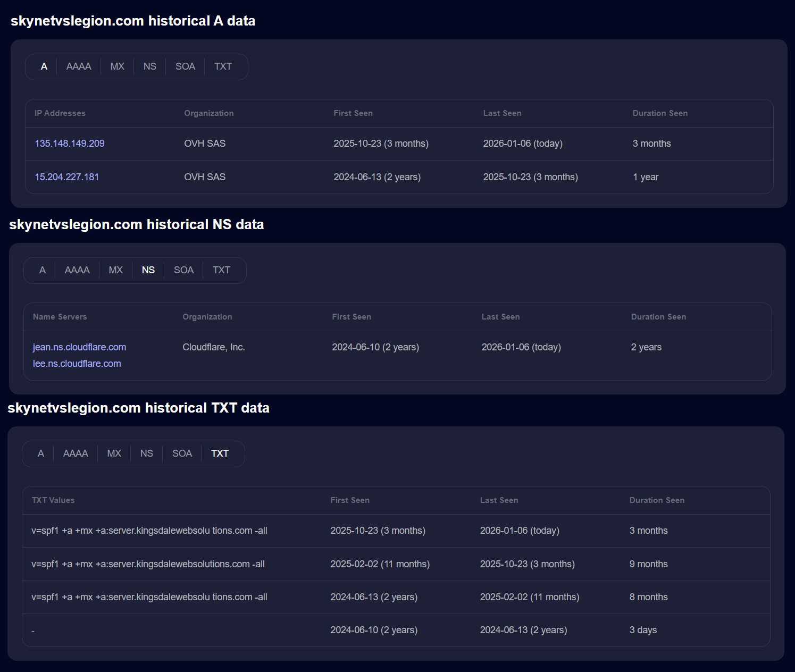
Task: Click the TXT Values column header
Action: pyautogui.click(x=53, y=500)
